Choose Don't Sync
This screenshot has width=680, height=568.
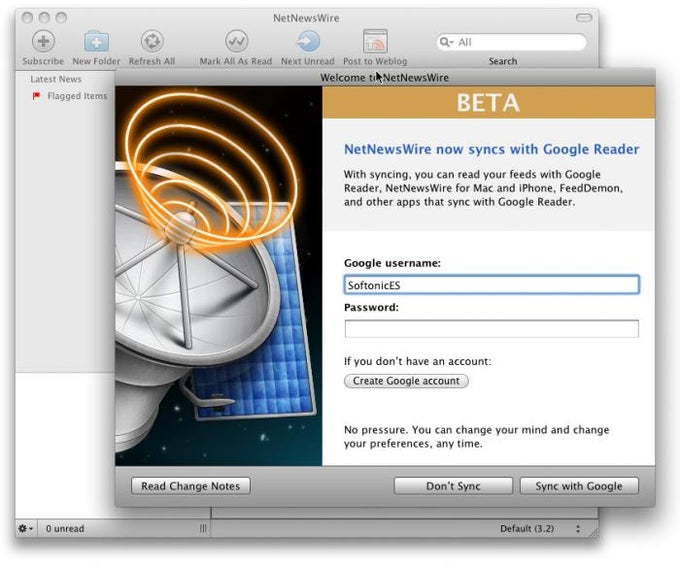point(453,486)
